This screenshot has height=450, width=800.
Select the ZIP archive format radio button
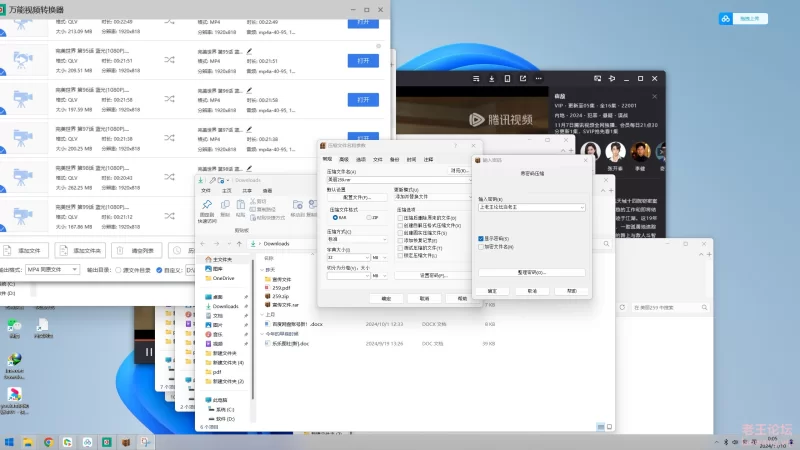(x=369, y=217)
